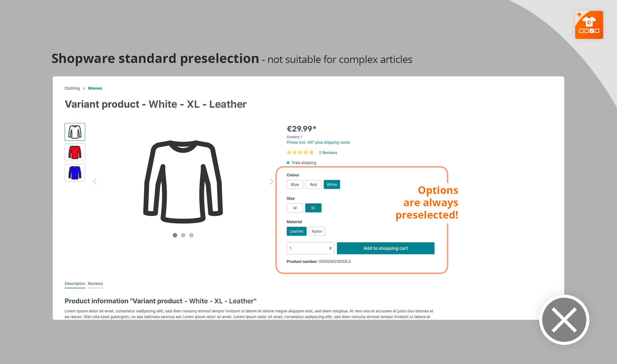
Task: Click the previous arrow on product carousel
Action: [x=94, y=181]
